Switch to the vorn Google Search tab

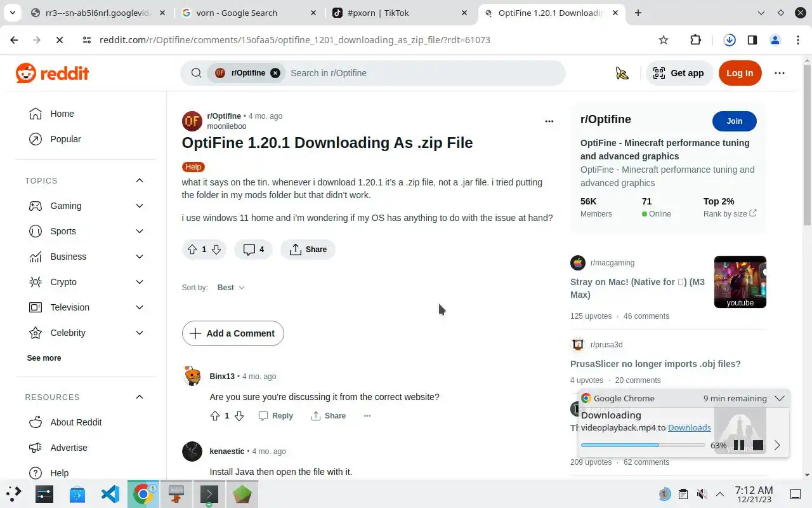249,13
